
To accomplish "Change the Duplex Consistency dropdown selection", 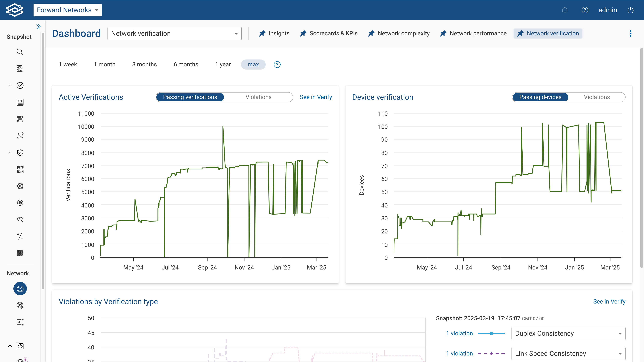I will pos(568,333).
